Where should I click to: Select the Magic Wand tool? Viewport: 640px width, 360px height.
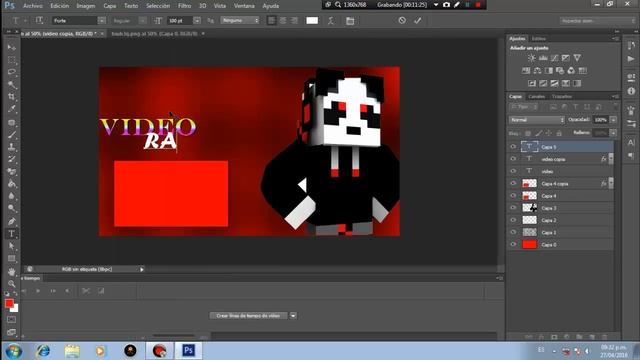(x=11, y=84)
